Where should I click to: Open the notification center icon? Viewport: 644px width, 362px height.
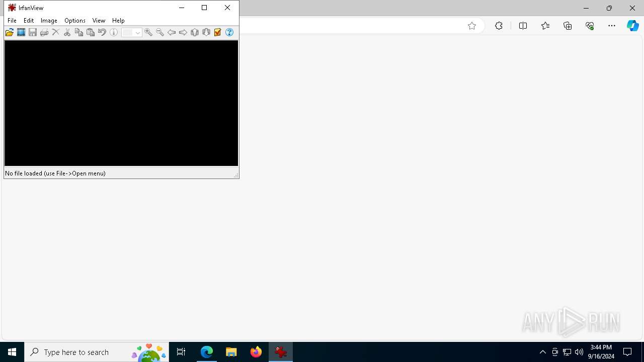(627, 352)
